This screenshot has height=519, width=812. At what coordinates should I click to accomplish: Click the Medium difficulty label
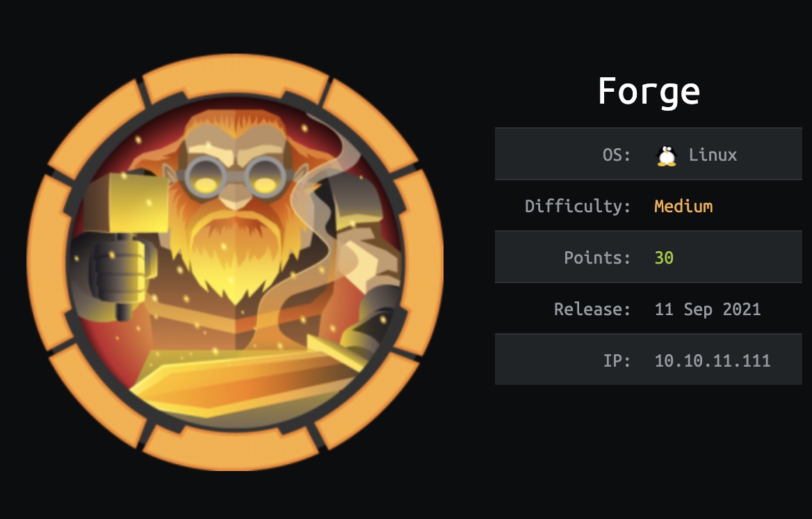683,207
